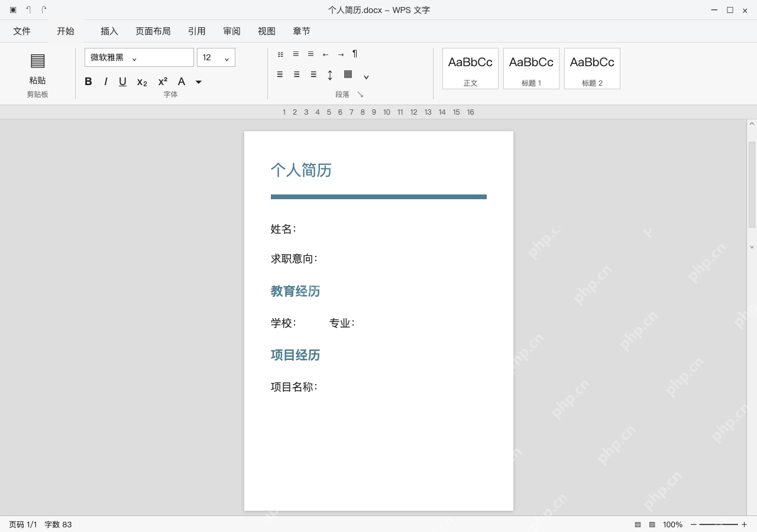Switch to the 页面布局 tab
The height and width of the screenshot is (532, 757).
coord(153,31)
